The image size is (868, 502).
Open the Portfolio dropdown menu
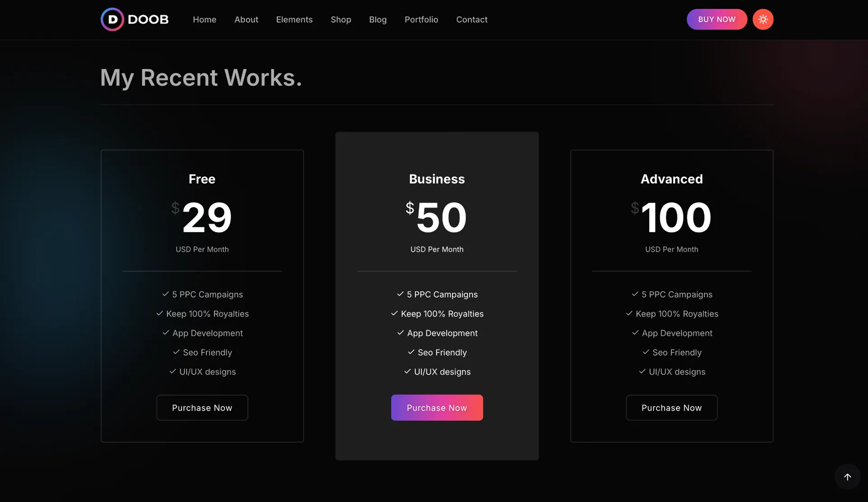pos(421,19)
